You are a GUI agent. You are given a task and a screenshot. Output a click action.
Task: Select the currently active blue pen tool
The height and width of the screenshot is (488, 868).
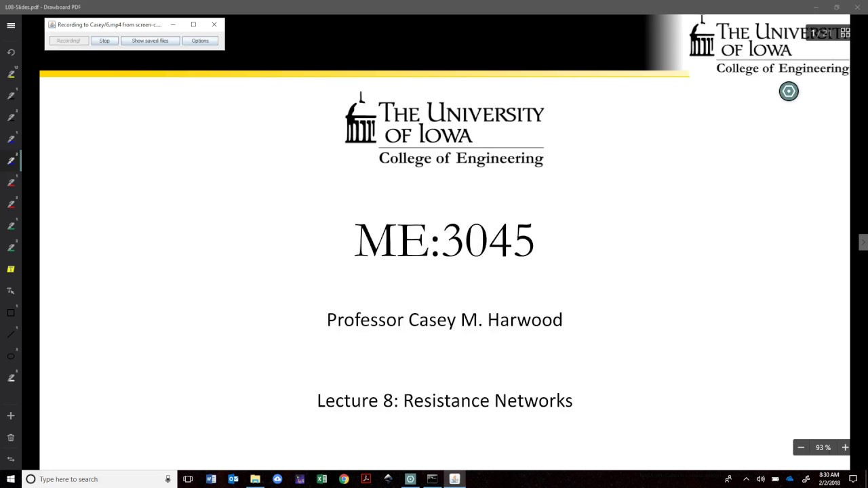pyautogui.click(x=11, y=161)
